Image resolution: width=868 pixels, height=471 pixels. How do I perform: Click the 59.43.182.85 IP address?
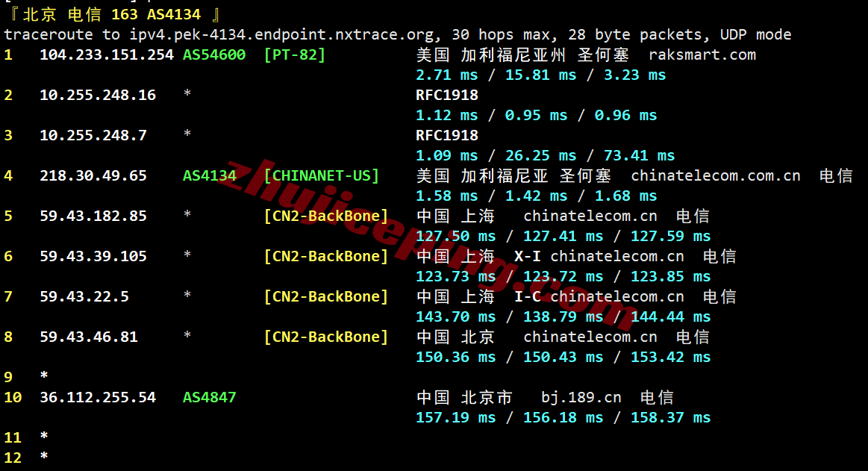(x=93, y=216)
